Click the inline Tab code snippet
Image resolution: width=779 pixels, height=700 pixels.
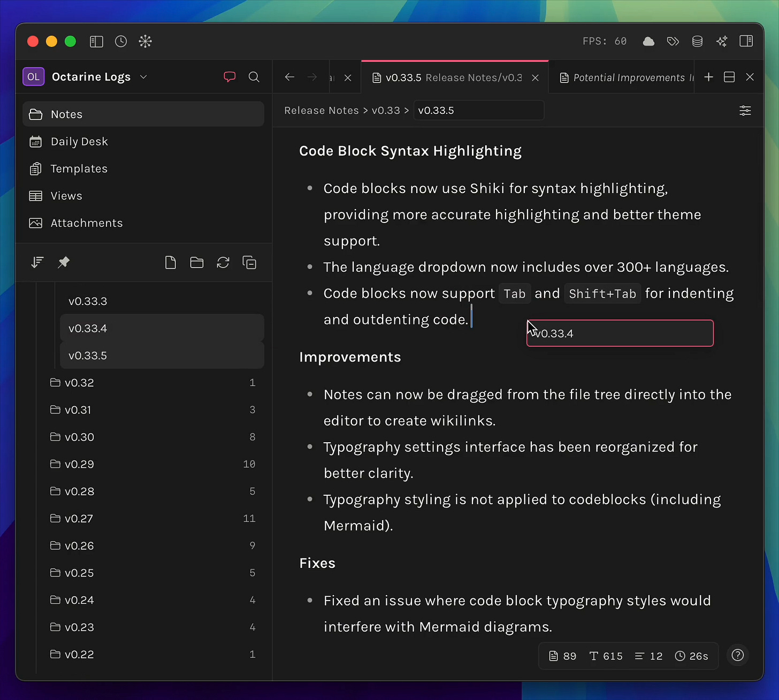pyautogui.click(x=515, y=294)
